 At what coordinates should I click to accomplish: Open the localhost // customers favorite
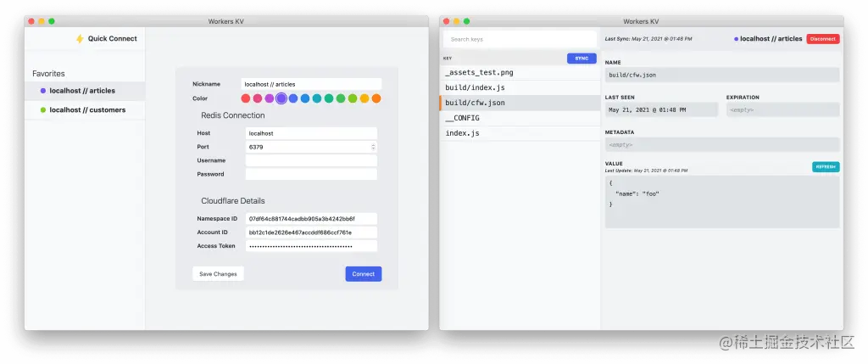tap(85, 110)
